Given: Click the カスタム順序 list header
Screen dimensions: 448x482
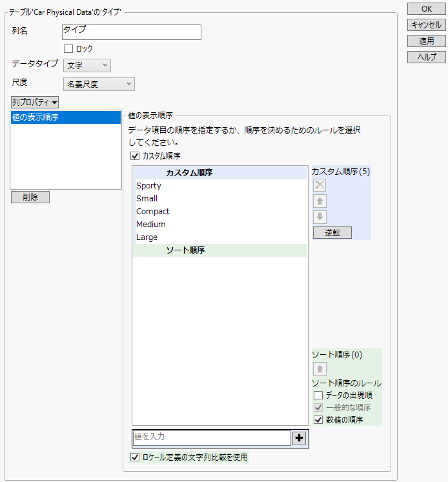Looking at the screenshot, I should pos(220,173).
